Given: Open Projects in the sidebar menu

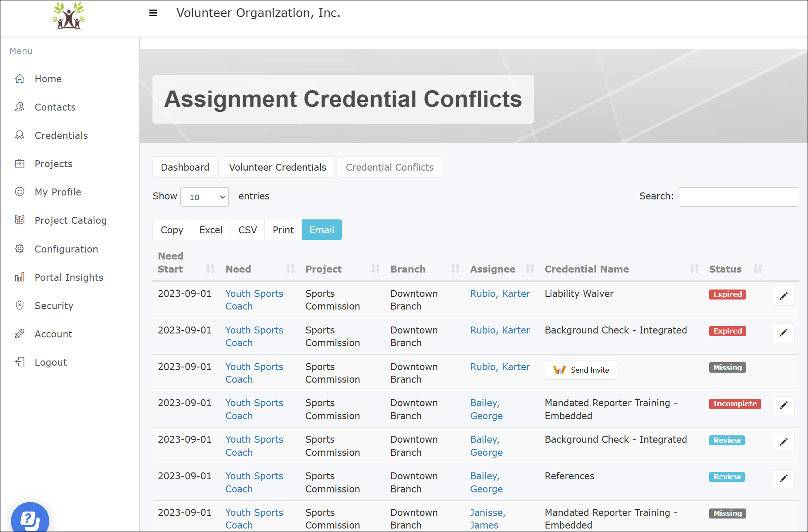Looking at the screenshot, I should [x=54, y=164].
